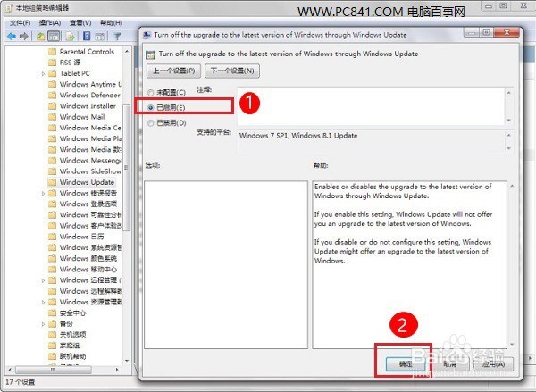Screen dimensions: 536x392
Task: Click the Windows Messenger folder icon
Action: coord(52,161)
